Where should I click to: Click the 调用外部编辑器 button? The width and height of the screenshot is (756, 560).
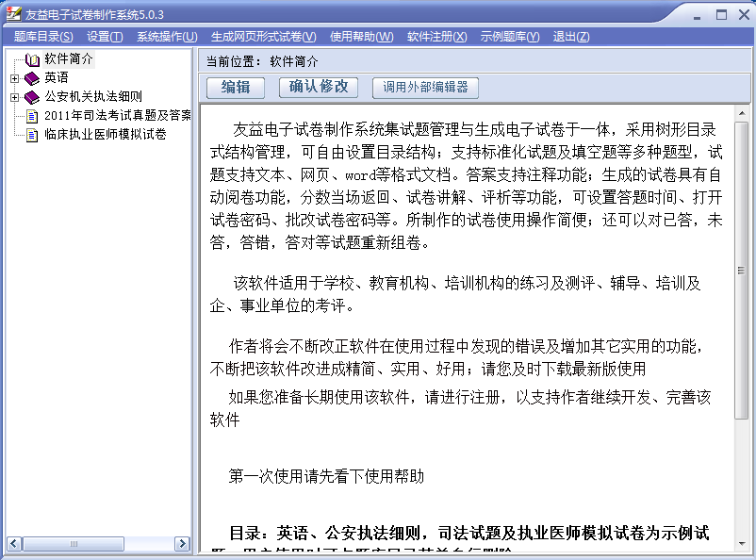425,88
